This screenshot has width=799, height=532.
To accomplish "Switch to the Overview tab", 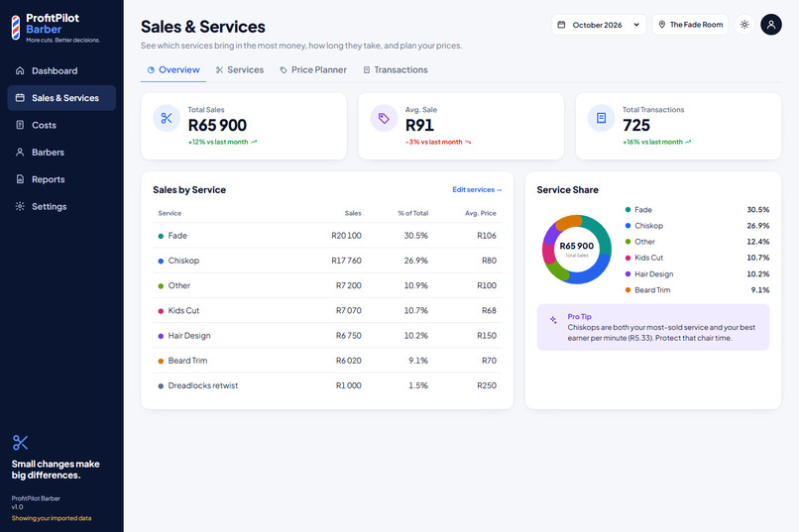I will [x=173, y=69].
